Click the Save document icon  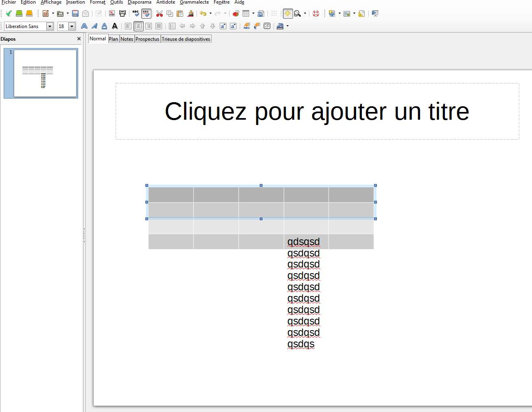point(75,13)
